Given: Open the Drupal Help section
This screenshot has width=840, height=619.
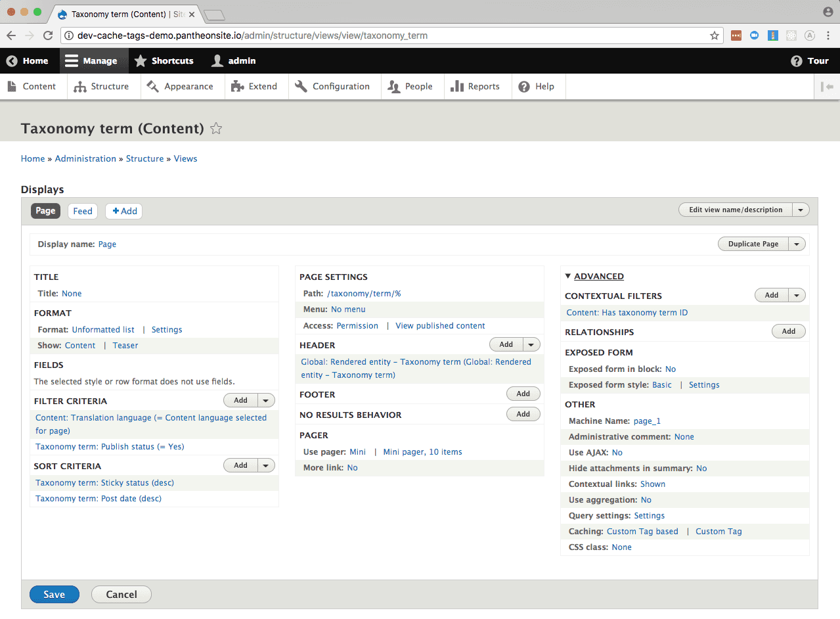Looking at the screenshot, I should [544, 86].
